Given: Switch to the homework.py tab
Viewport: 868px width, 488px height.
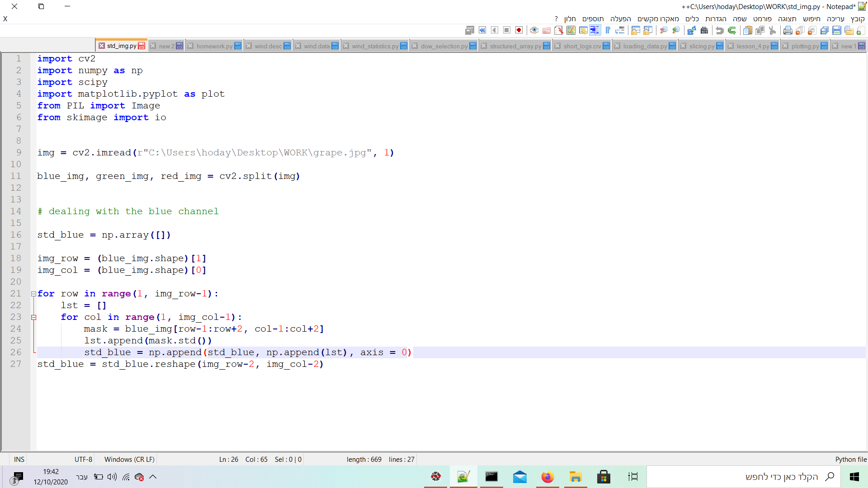Looking at the screenshot, I should [x=214, y=46].
